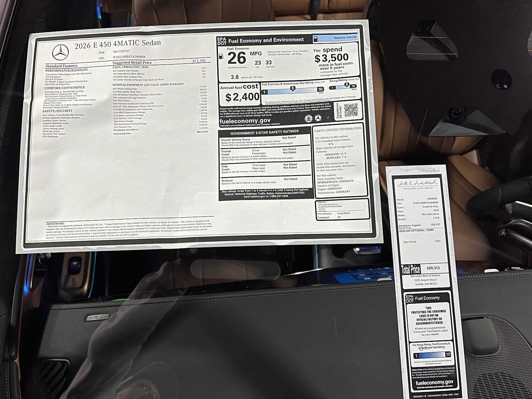Viewport: 532px width, 399px height.
Task: Click the "COMFORT/CONVENIENCE" heading
Action: pos(65,88)
